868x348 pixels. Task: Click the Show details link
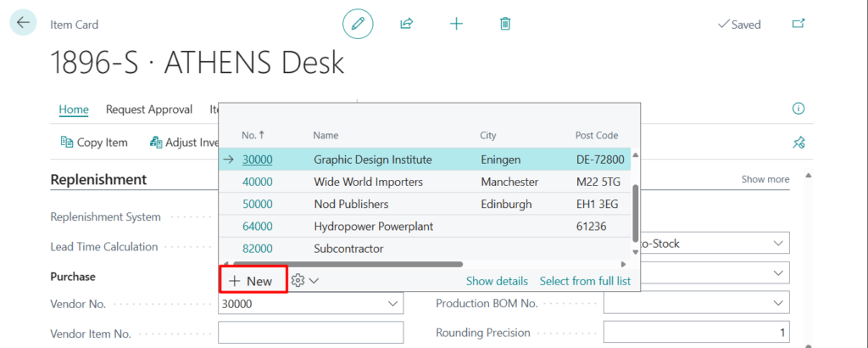pyautogui.click(x=497, y=281)
